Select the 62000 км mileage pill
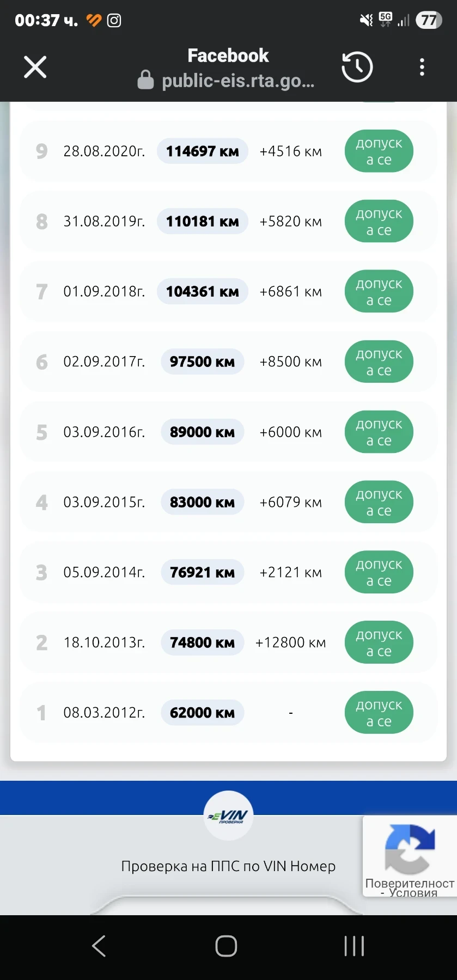The width and height of the screenshot is (457, 980). tap(202, 713)
